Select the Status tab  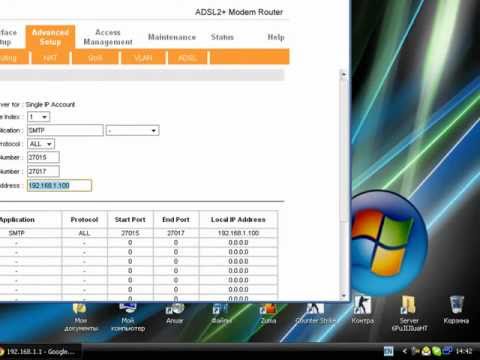[x=222, y=37]
